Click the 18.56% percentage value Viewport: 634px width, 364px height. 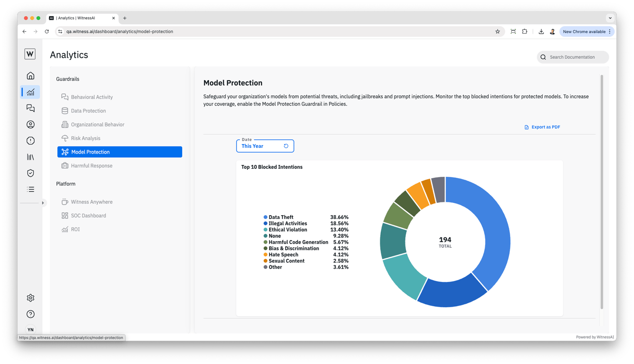340,223
